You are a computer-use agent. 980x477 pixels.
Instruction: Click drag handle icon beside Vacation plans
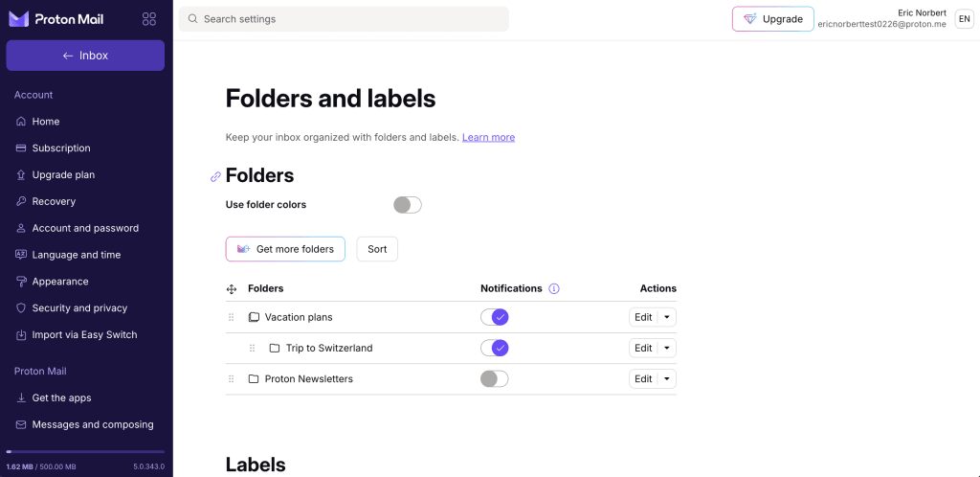(231, 317)
